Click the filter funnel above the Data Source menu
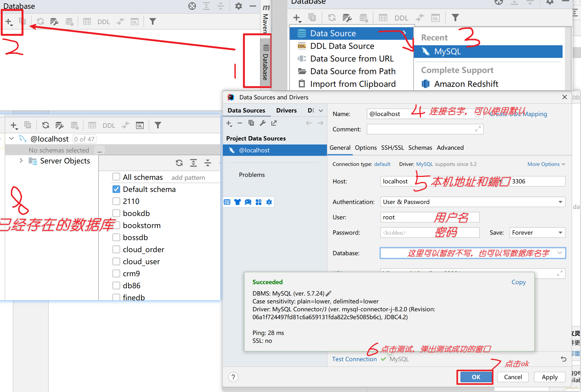 pos(455,18)
